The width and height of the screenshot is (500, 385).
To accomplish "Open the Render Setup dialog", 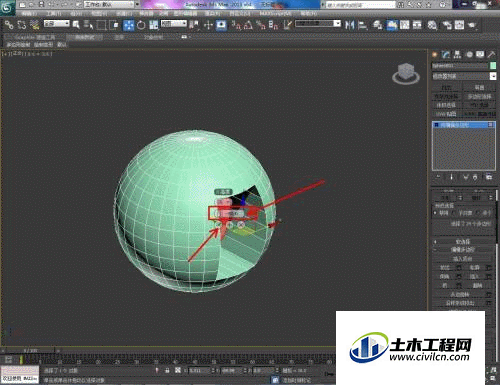I will click(447, 25).
